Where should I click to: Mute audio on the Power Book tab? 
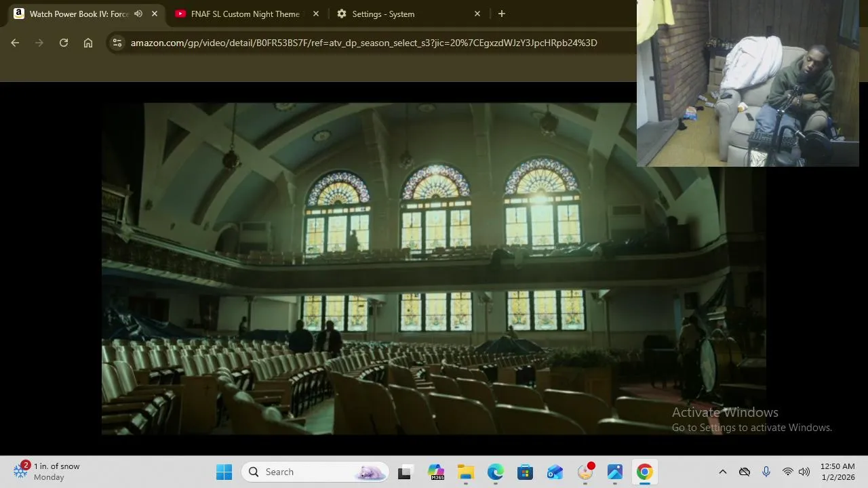click(138, 14)
